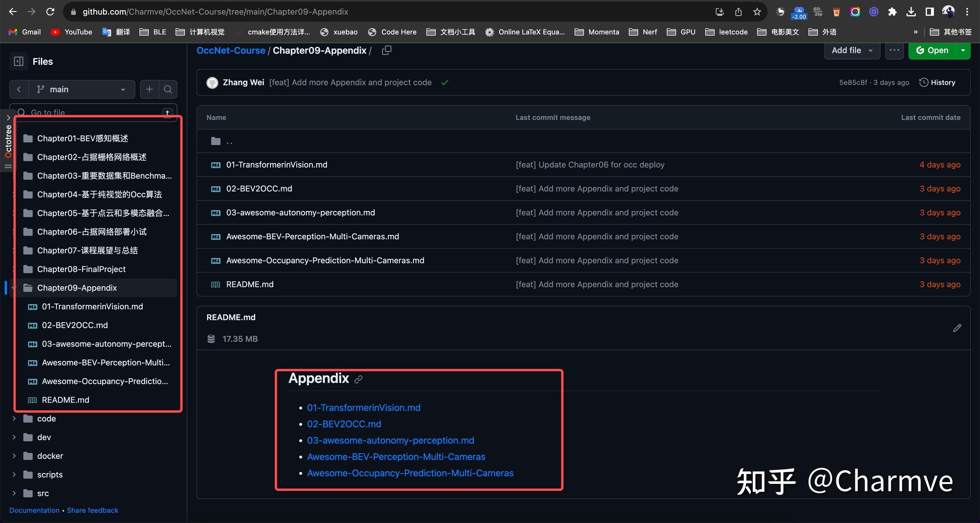980x523 pixels.
Task: Add a file with plus icon
Action: tap(150, 89)
